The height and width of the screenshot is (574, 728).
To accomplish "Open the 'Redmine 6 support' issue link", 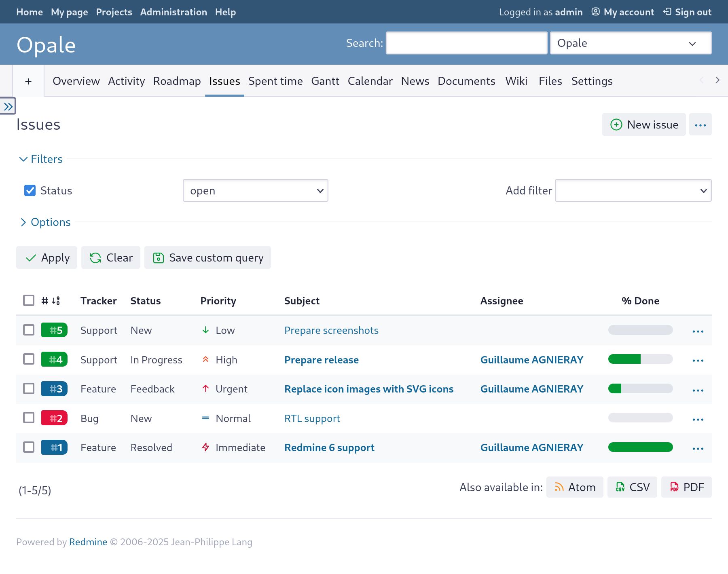I will click(329, 447).
